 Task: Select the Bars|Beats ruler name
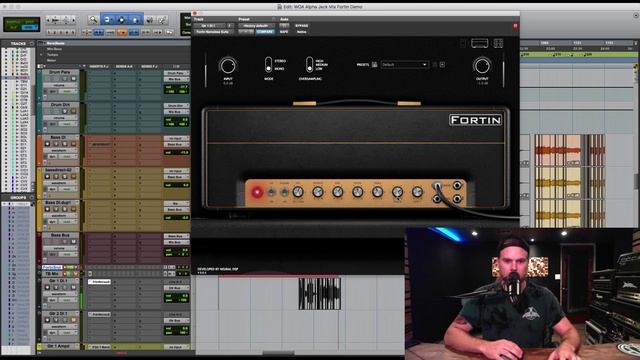click(x=56, y=43)
